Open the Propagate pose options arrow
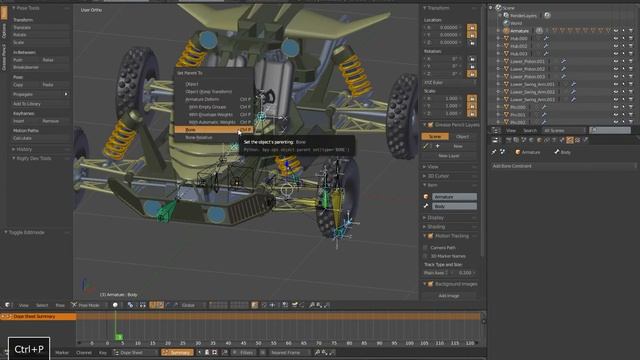This screenshot has width=640, height=360. pyautogui.click(x=66, y=94)
